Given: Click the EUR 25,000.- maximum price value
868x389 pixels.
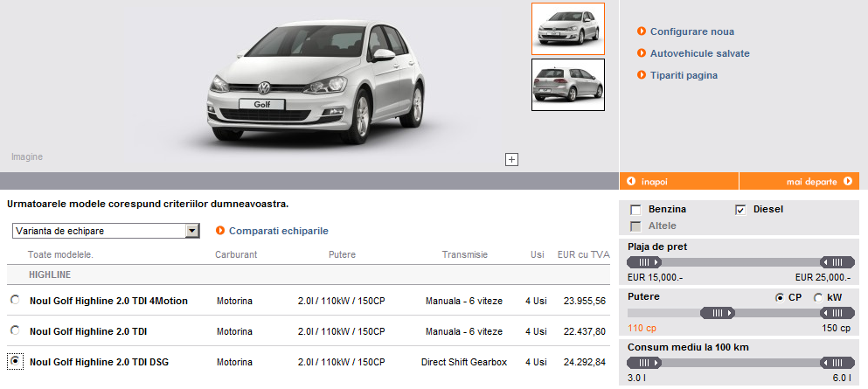Looking at the screenshot, I should (x=823, y=278).
